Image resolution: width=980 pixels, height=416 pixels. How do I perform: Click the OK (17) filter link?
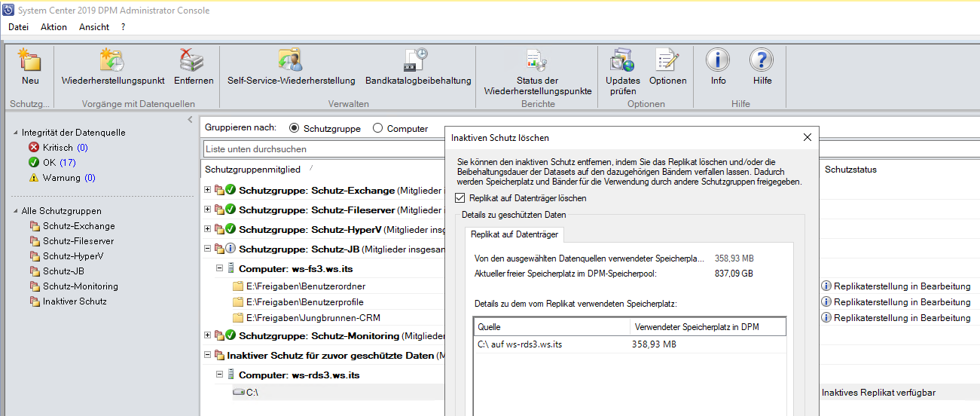pos(60,163)
